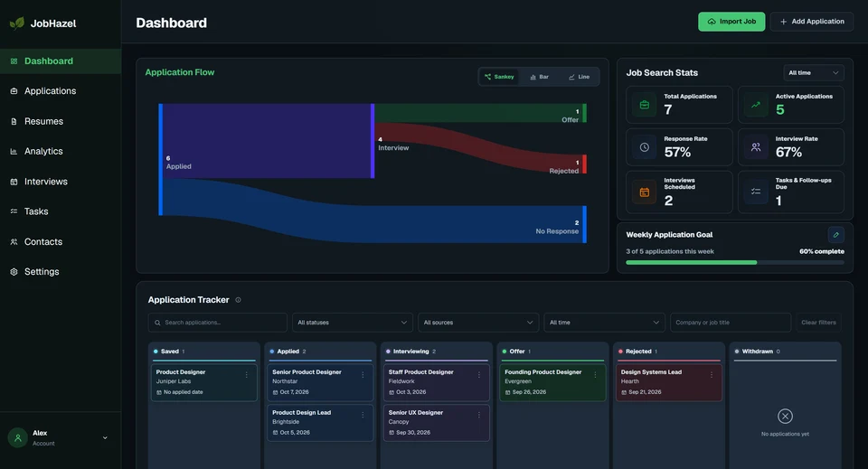Click the Tasks & Follow-ups checklist icon
Image resolution: width=868 pixels, height=469 pixels.
click(756, 192)
